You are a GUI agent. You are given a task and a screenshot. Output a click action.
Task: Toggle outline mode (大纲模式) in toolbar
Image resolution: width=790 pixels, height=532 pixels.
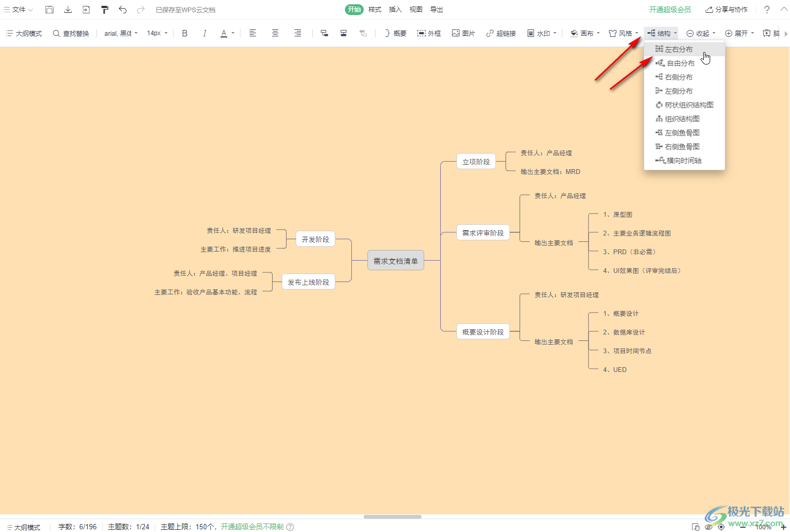coord(24,33)
